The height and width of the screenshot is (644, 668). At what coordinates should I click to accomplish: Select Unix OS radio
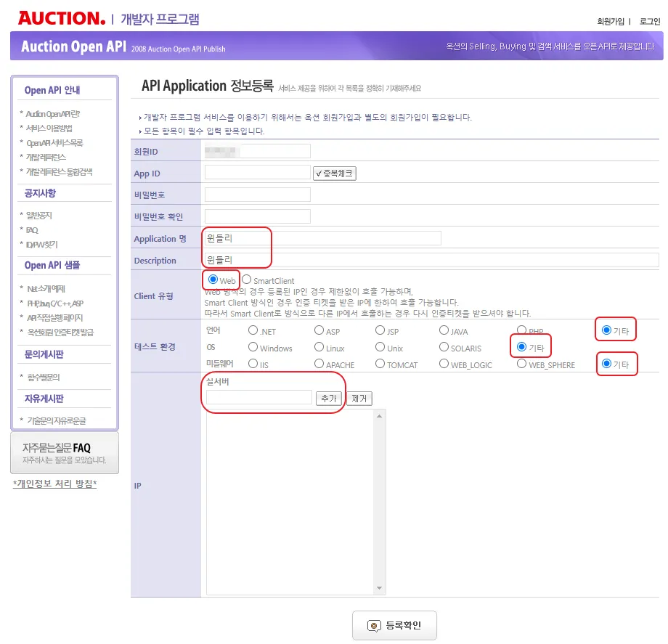point(380,347)
